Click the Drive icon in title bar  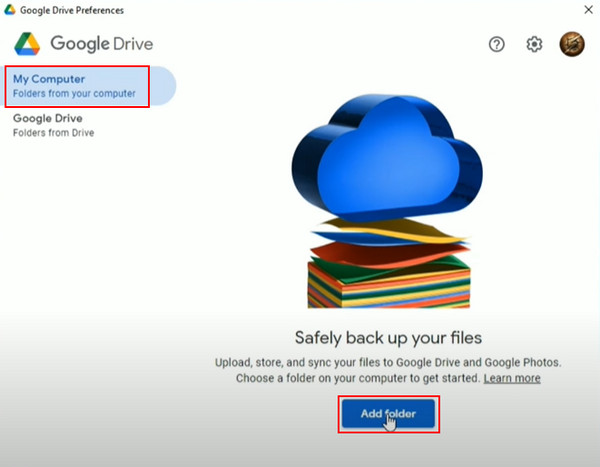10,10
